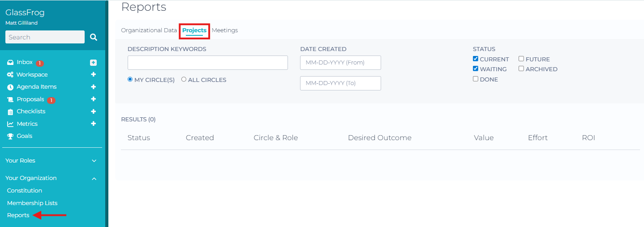Click the Date Created From field
The image size is (644, 227).
340,63
